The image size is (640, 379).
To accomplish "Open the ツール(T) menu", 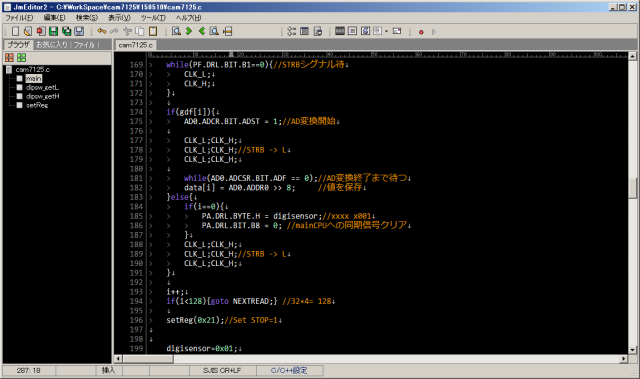I will click(153, 18).
